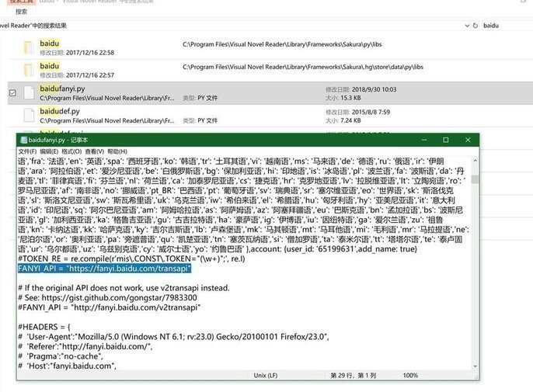Viewport: 533px width, 392px height.
Task: Click the Notepad icon in the title bar
Action: (24, 140)
